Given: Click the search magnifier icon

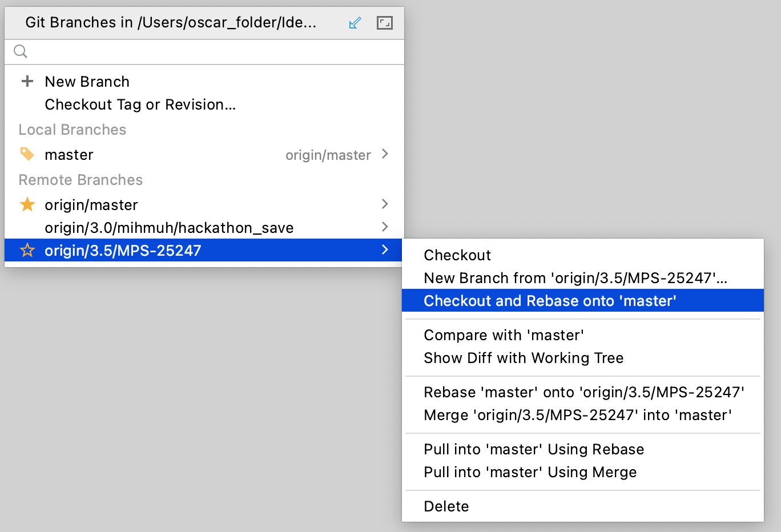Looking at the screenshot, I should click(x=21, y=51).
